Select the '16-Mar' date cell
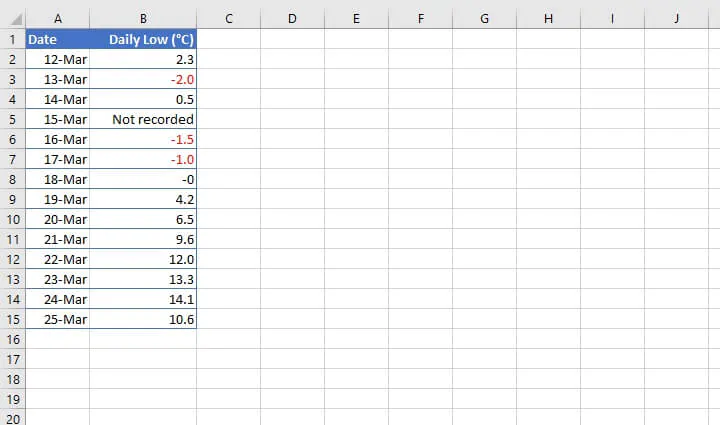The height and width of the screenshot is (425, 720). pos(58,139)
